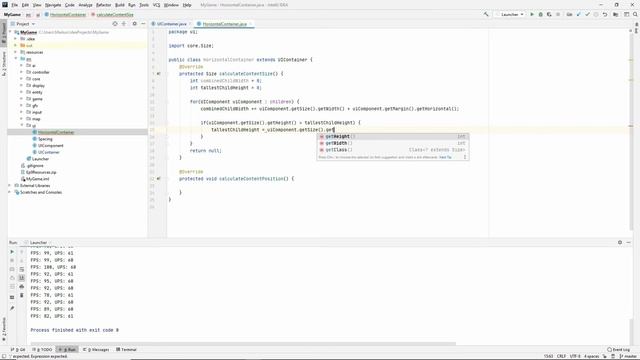Select UIComponent class in project tree
640x360 pixels.
(x=50, y=145)
